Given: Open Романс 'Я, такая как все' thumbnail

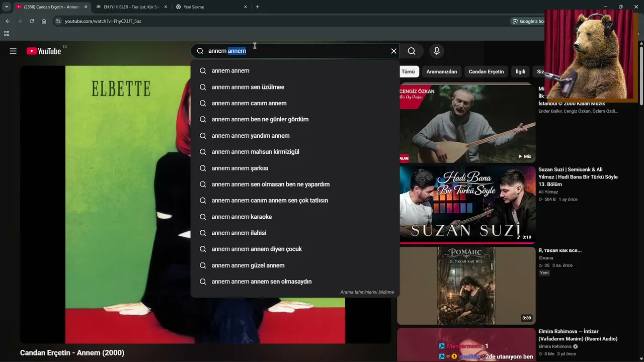Looking at the screenshot, I should pyautogui.click(x=467, y=286).
